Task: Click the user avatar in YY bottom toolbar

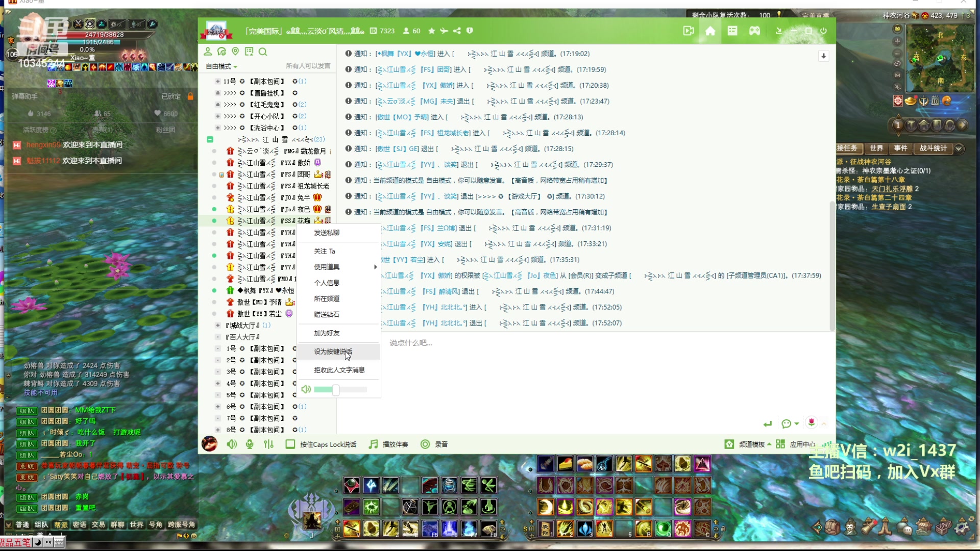Action: [x=209, y=444]
